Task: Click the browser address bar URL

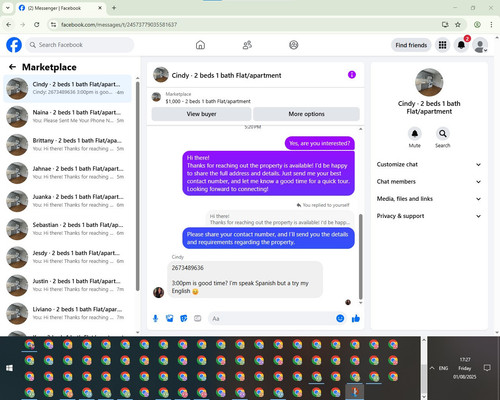Action: click(x=119, y=25)
